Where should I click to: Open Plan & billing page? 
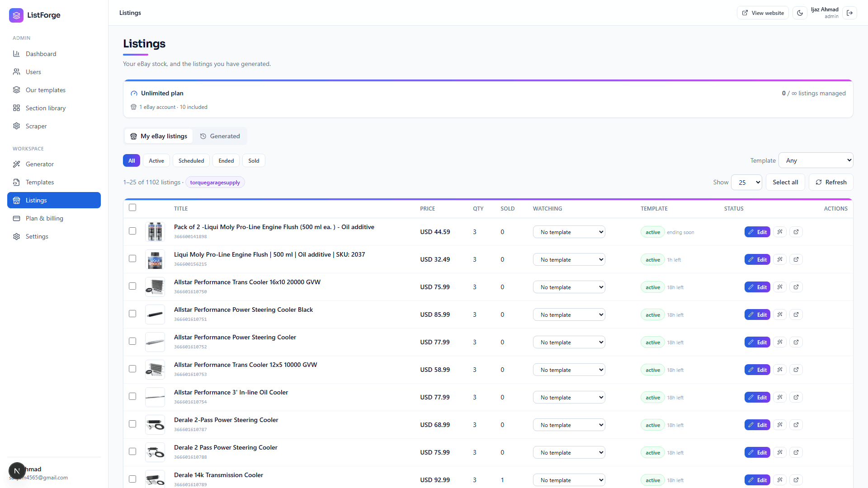click(54, 218)
